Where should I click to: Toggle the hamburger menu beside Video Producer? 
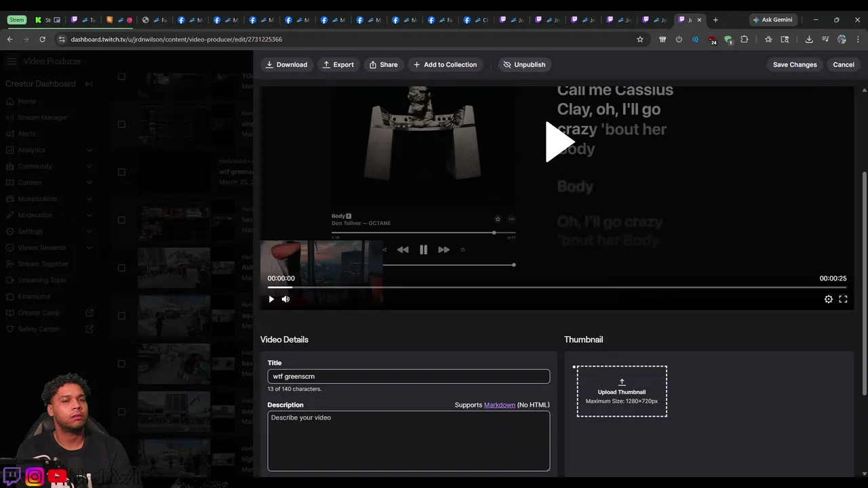coord(12,61)
